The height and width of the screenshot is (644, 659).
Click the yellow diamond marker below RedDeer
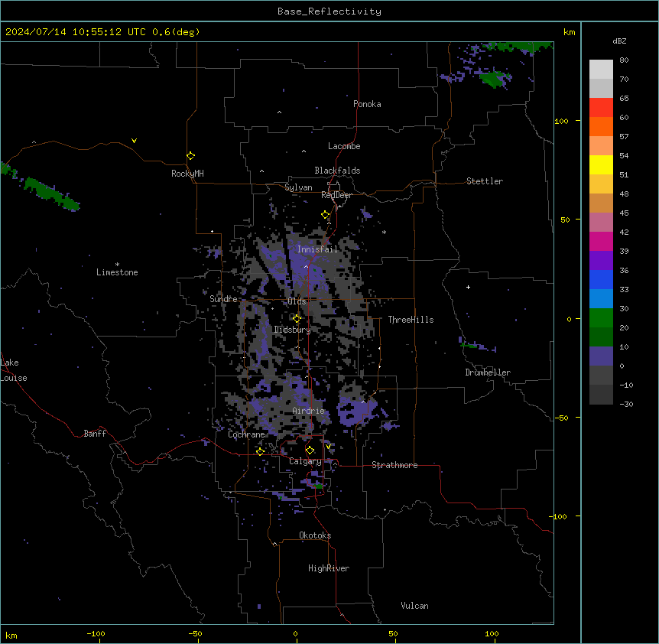coord(325,214)
